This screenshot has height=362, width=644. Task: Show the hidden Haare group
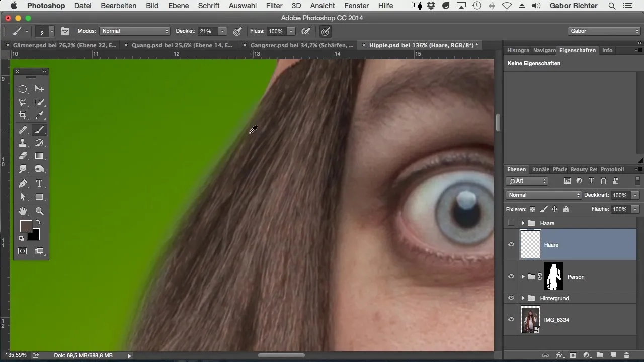pyautogui.click(x=511, y=223)
